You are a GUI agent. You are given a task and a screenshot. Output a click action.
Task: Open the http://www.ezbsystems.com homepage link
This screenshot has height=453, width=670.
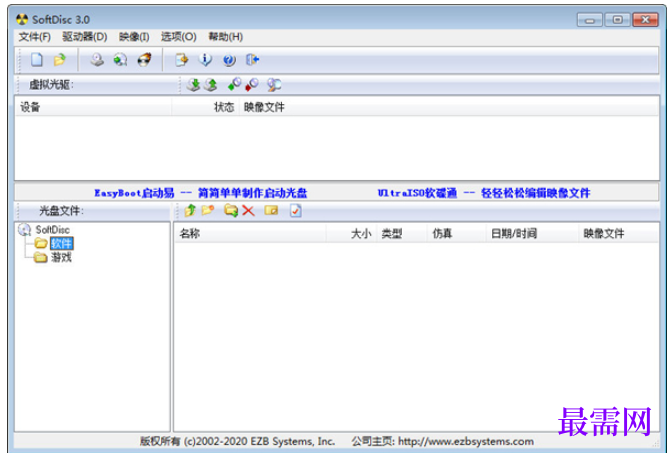[466, 441]
